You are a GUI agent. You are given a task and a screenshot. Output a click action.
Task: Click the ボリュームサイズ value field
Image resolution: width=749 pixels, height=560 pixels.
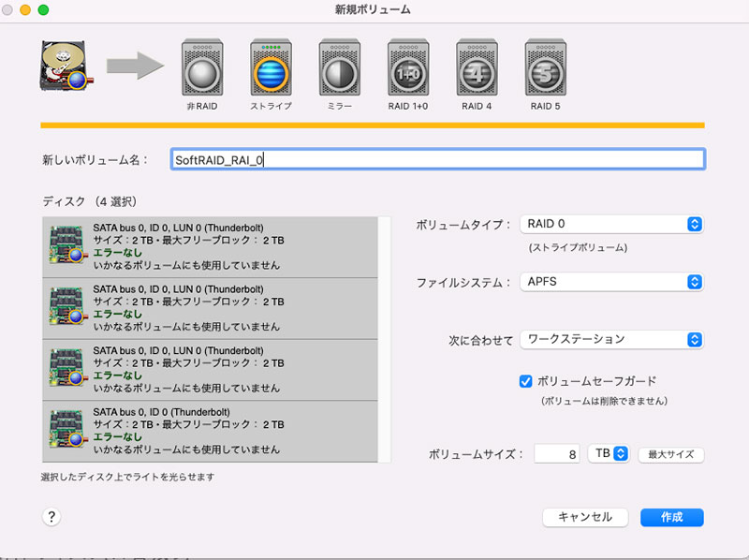click(557, 454)
